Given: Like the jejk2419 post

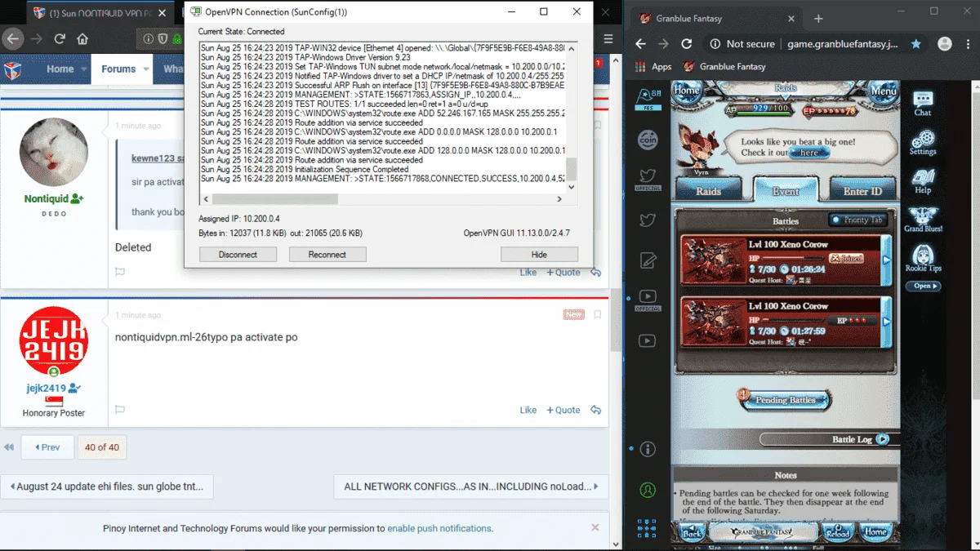Looking at the screenshot, I should 528,410.
